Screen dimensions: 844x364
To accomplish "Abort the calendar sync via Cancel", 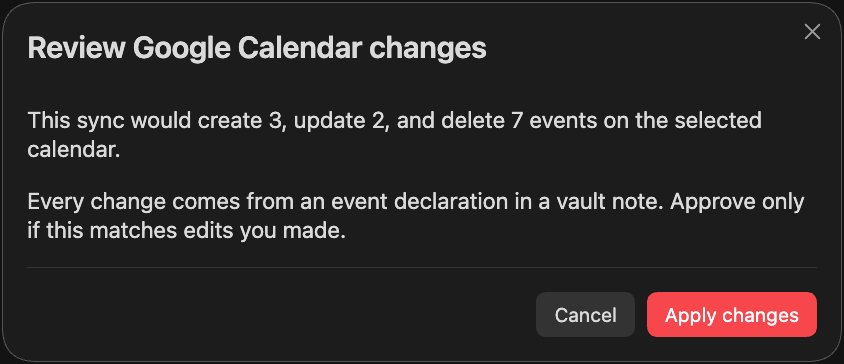I will coord(585,315).
